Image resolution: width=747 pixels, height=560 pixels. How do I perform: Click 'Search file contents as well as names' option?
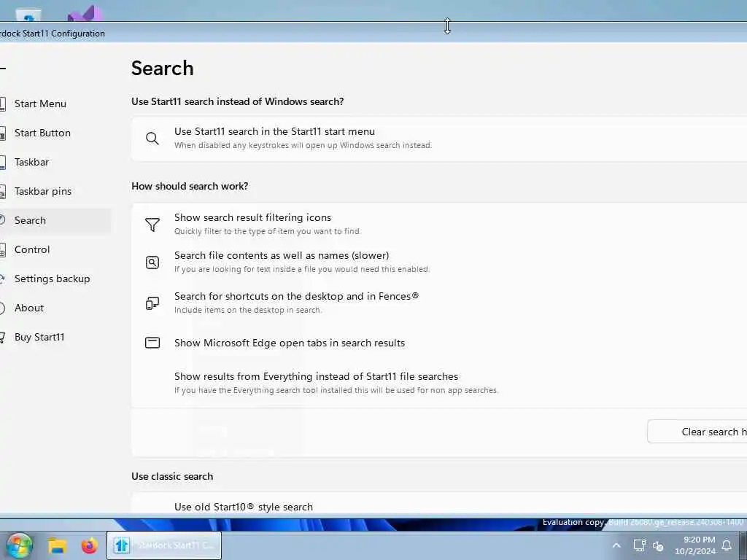click(282, 256)
